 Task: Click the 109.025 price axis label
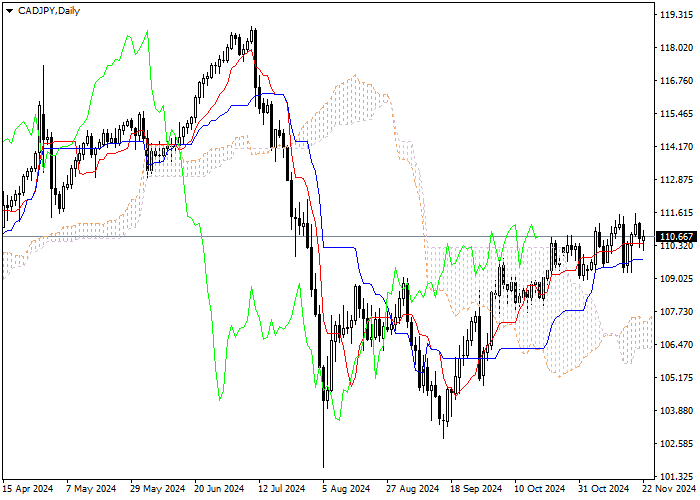point(676,279)
